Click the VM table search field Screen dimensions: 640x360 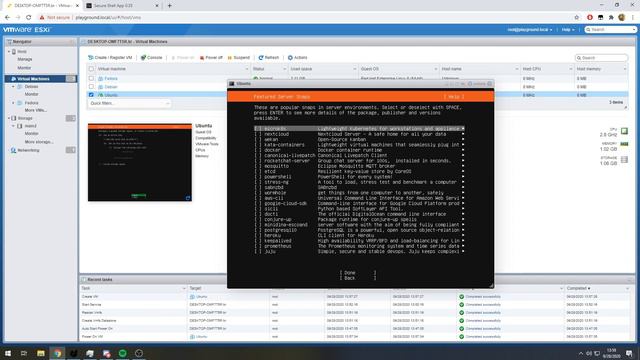[601, 58]
